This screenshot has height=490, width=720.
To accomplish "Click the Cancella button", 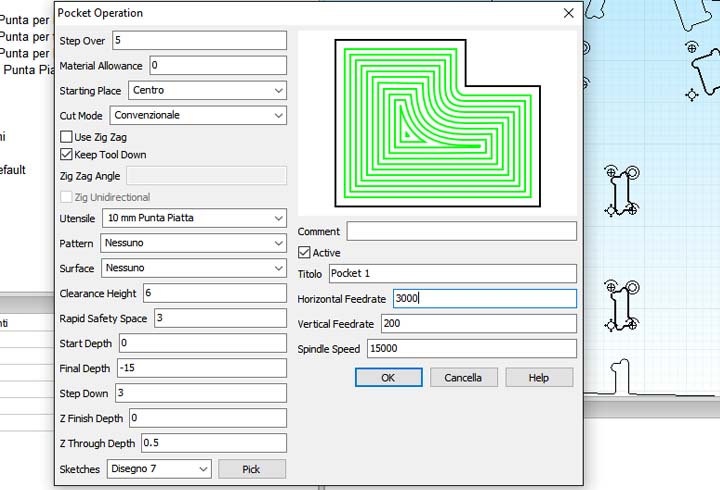I will coord(464,377).
